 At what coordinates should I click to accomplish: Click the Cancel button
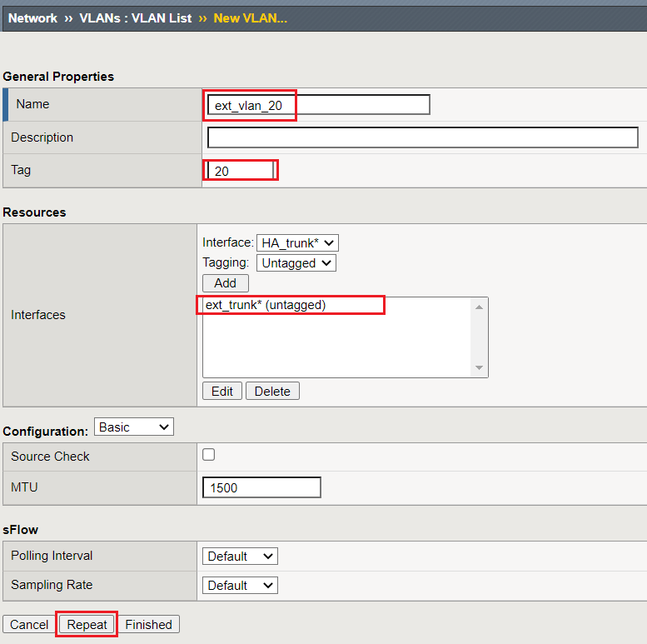(29, 624)
